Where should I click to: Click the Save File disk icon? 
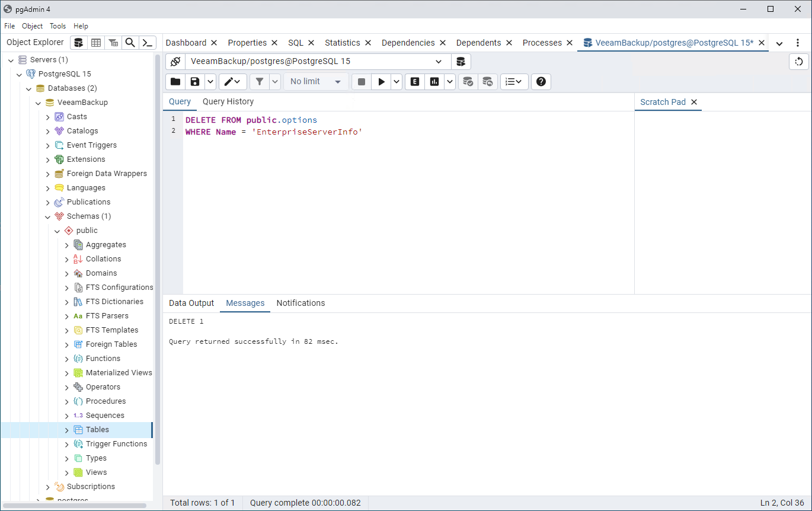click(x=195, y=82)
